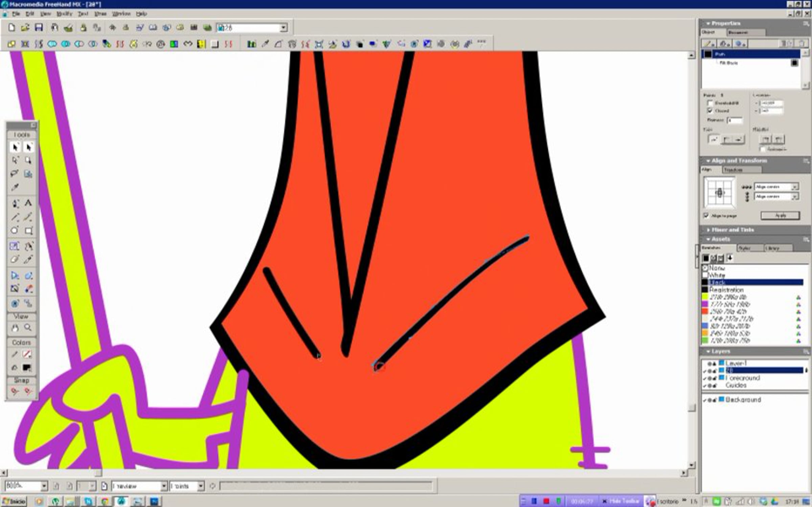Select the Foreground layer
The image size is (812, 507).
[x=743, y=378]
